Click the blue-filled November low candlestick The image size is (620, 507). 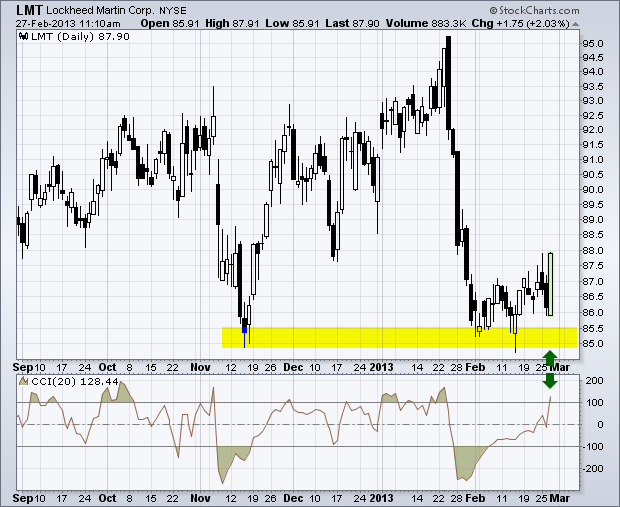(244, 329)
